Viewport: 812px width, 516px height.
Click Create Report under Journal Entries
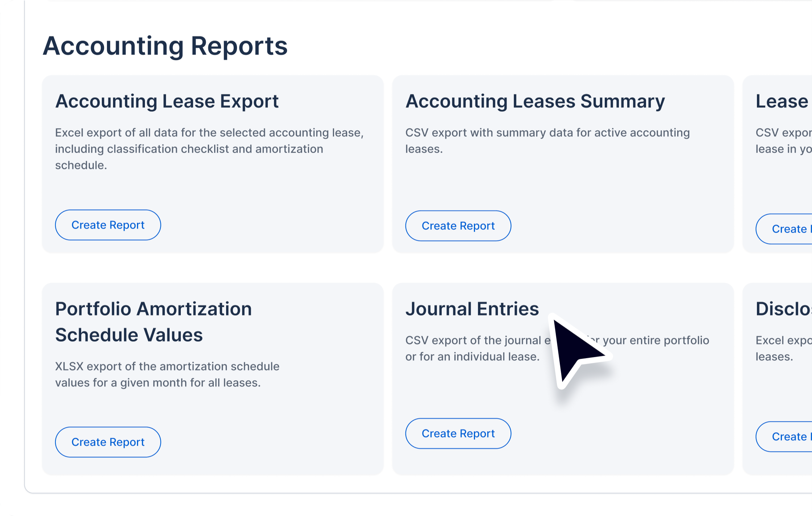click(458, 433)
